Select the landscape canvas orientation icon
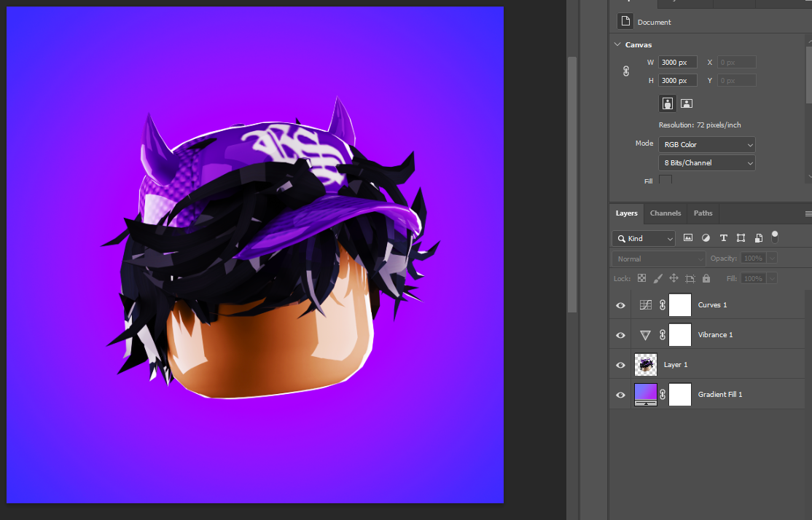Screen dimensions: 812x520 click(686, 103)
